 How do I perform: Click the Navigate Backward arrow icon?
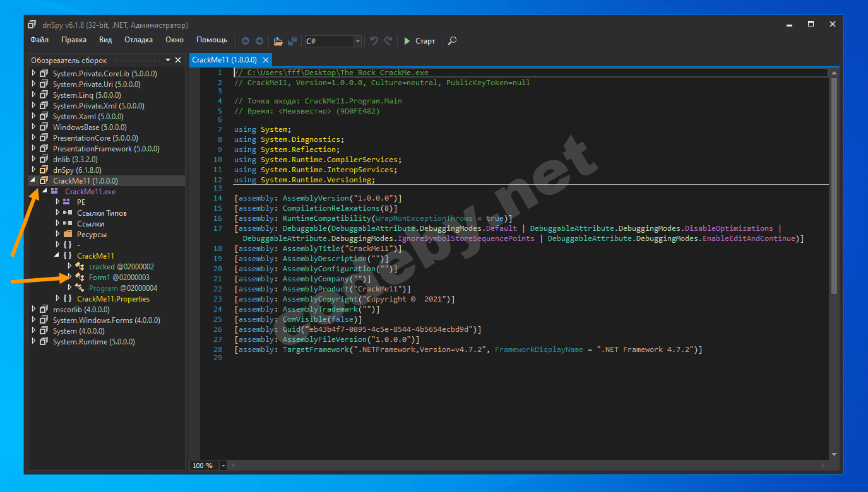tap(246, 41)
